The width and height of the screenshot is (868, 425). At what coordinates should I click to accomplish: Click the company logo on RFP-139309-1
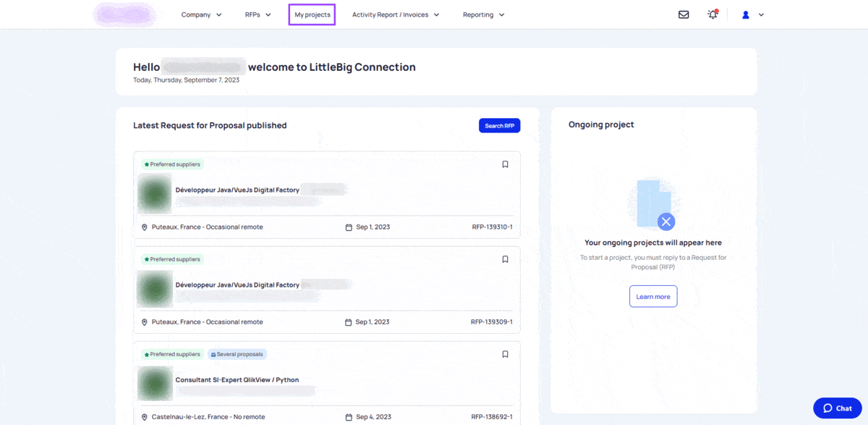(154, 289)
